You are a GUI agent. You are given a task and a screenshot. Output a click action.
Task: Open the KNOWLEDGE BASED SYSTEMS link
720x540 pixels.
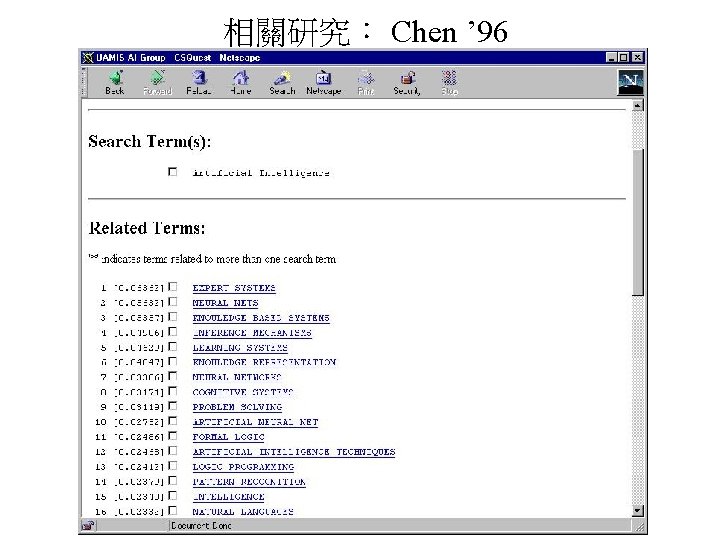pos(261,318)
